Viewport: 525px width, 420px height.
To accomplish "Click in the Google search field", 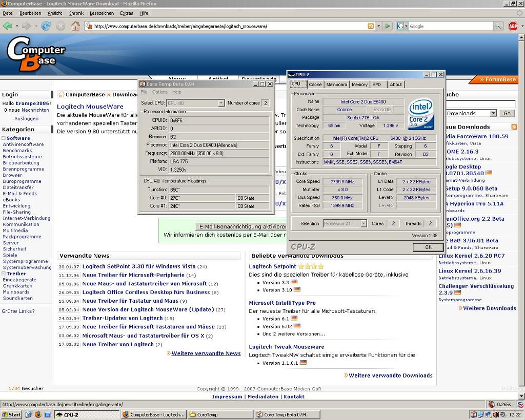I will click(451, 26).
